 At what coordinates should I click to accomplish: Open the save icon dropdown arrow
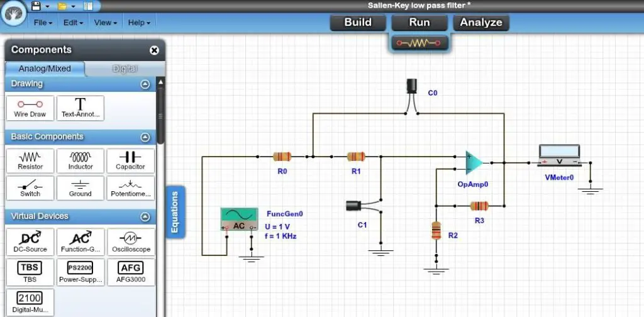[47, 6]
